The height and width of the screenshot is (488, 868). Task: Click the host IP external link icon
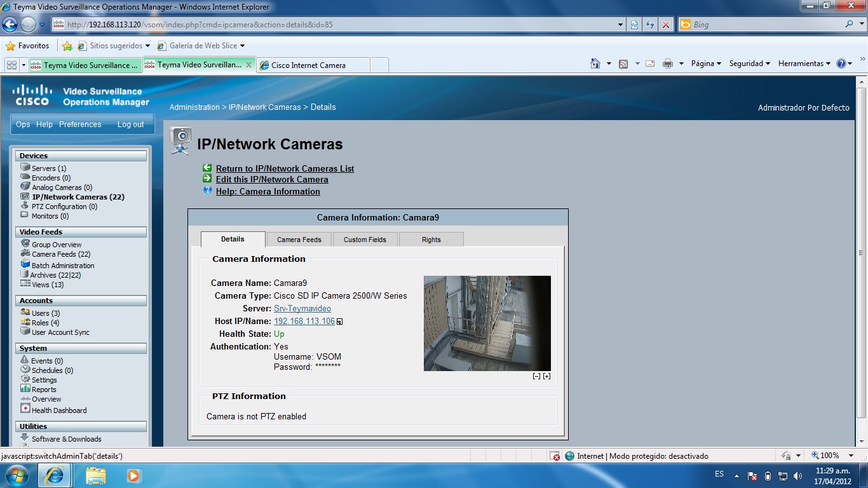[x=339, y=322]
